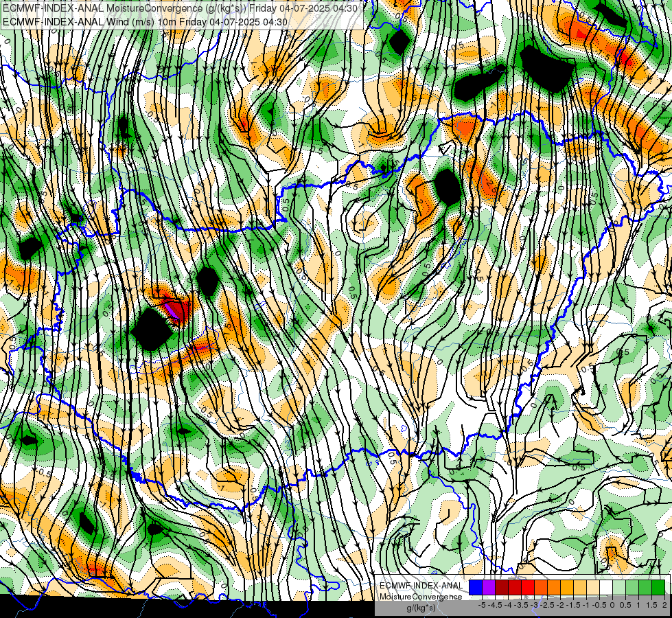Click the pale peach swatch between -1 and -0.5
Image resolution: width=672 pixels, height=618 pixels.
tap(592, 588)
